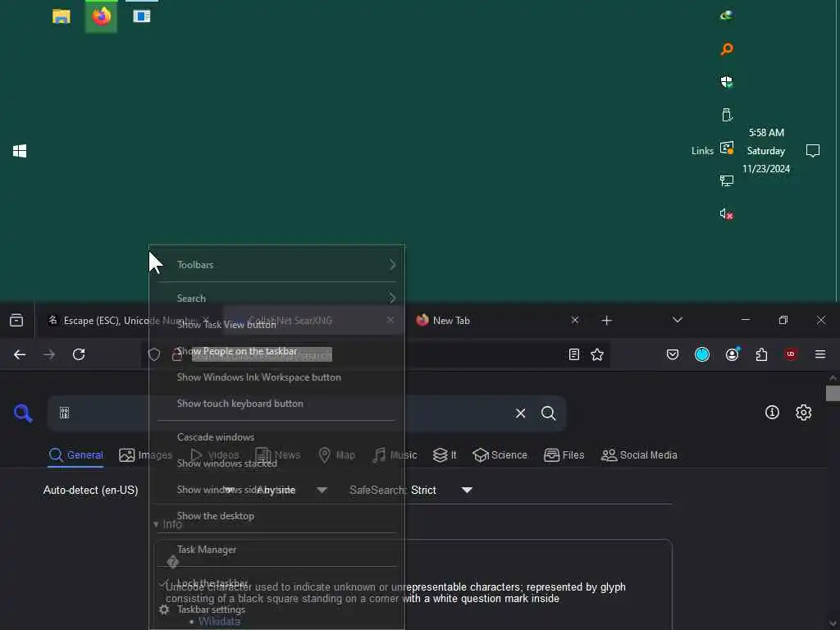Go back in Firefox
Viewport: 840px width, 630px height.
click(x=20, y=354)
